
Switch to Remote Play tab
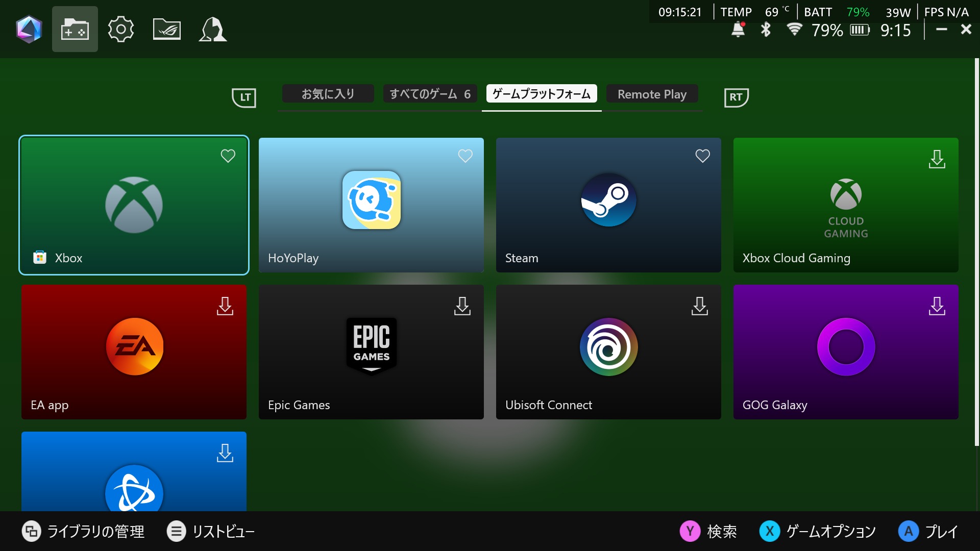point(652,94)
